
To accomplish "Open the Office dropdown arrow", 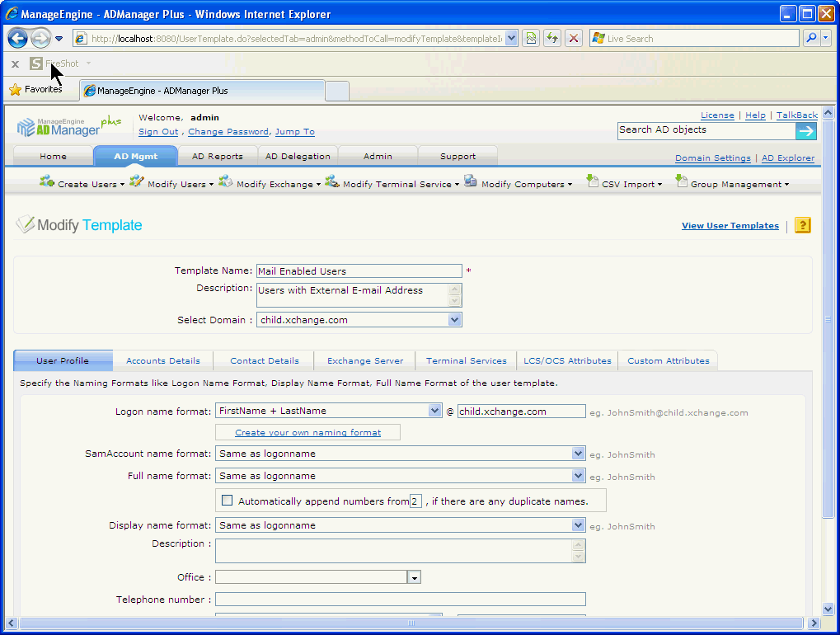I will tap(414, 577).
